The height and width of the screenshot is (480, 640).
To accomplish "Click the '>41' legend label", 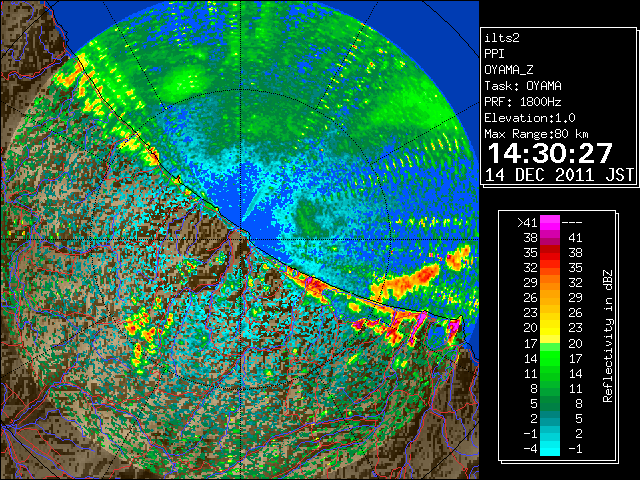I will coord(527,223).
